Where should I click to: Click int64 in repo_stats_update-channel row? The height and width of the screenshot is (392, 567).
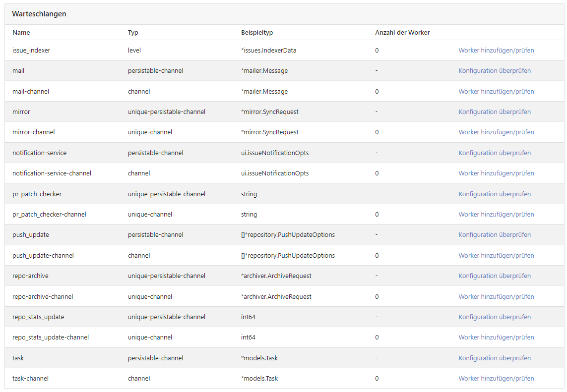(x=248, y=337)
